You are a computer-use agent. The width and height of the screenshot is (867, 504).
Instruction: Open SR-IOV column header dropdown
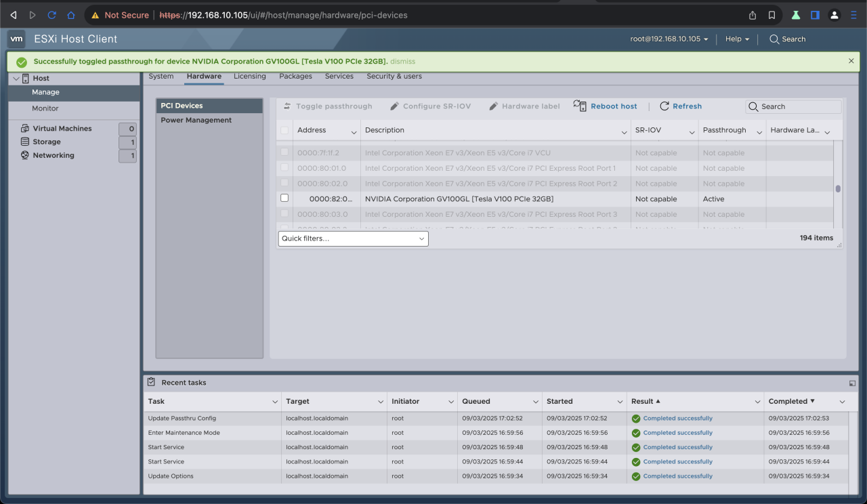(692, 131)
